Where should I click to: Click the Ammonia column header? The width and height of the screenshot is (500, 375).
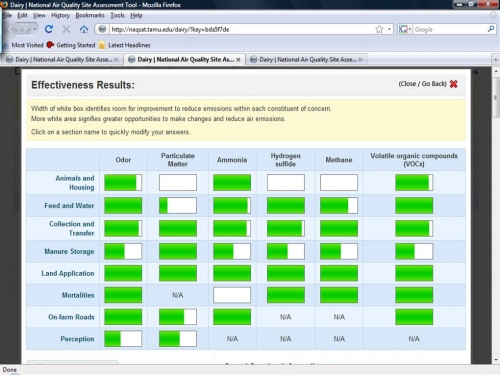[232, 160]
